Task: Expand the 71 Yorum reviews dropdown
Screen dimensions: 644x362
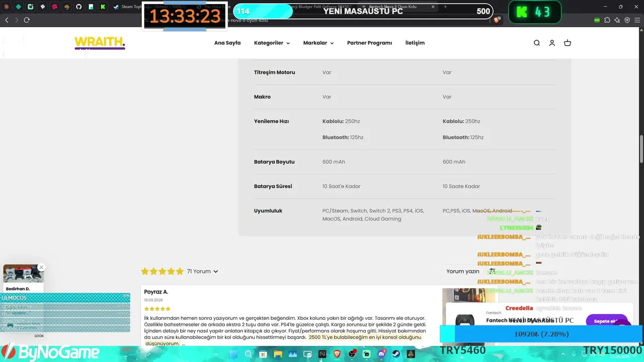Action: [202, 271]
